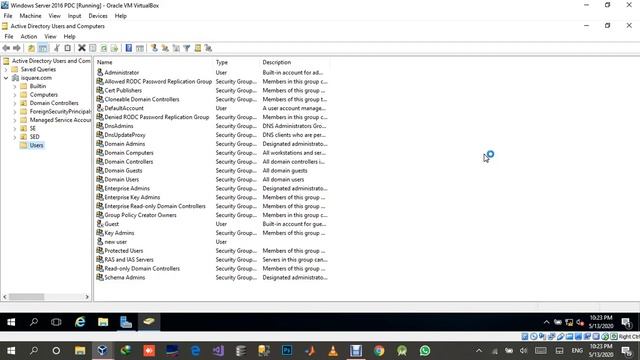This screenshot has height=360, width=640.
Task: Select the RAS and IAS Servers group
Action: (x=129, y=260)
